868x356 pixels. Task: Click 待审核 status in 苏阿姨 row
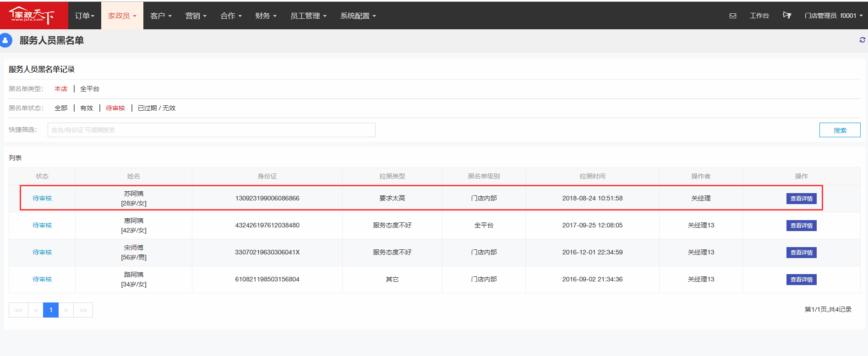click(42, 198)
